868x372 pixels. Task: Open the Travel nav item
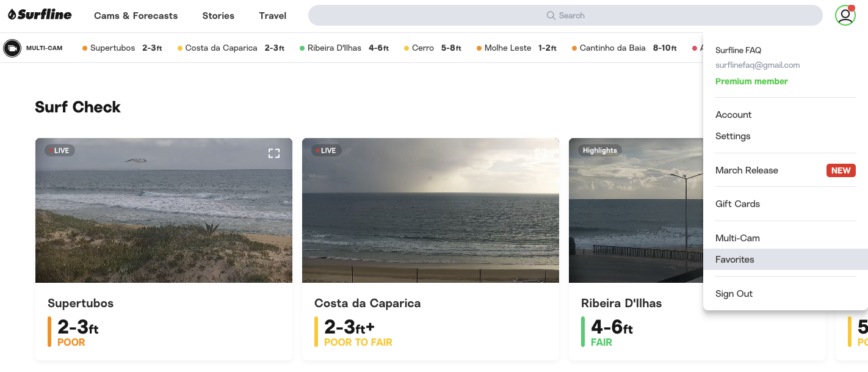[273, 16]
